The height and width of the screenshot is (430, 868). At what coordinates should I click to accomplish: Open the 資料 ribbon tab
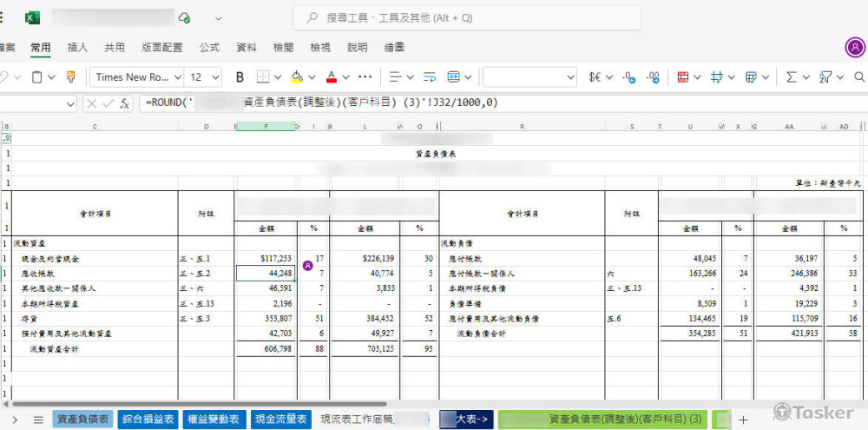pyautogui.click(x=247, y=48)
